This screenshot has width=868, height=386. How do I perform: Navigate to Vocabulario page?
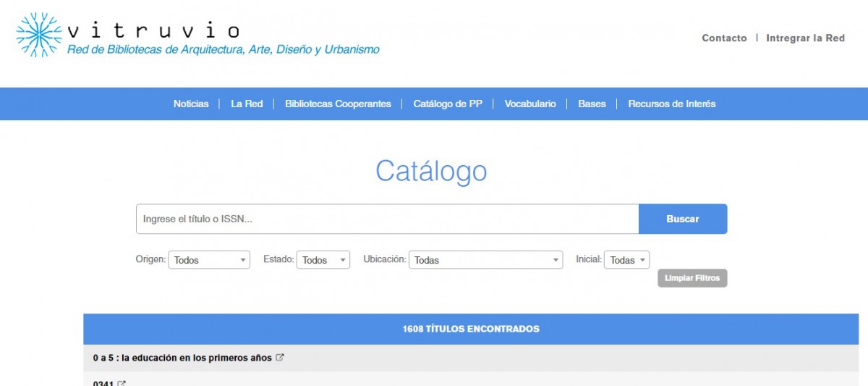coord(530,104)
